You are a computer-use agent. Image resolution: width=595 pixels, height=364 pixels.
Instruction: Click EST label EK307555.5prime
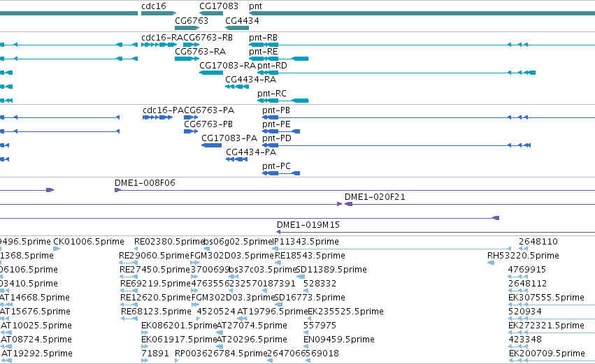coord(546,298)
